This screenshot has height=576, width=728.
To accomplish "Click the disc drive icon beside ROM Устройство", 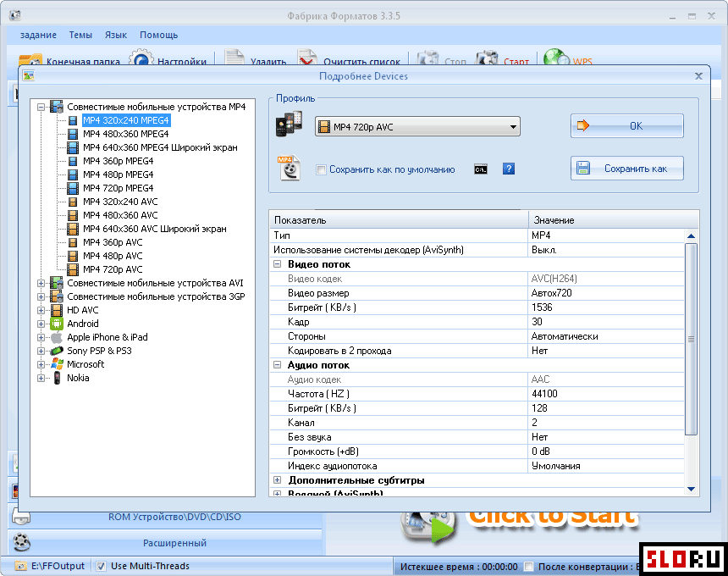I will click(21, 516).
